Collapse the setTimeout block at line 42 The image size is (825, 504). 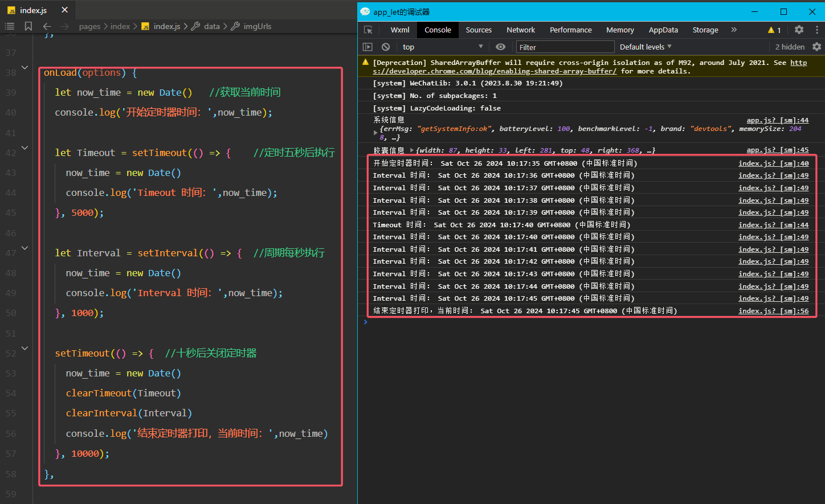coord(24,147)
